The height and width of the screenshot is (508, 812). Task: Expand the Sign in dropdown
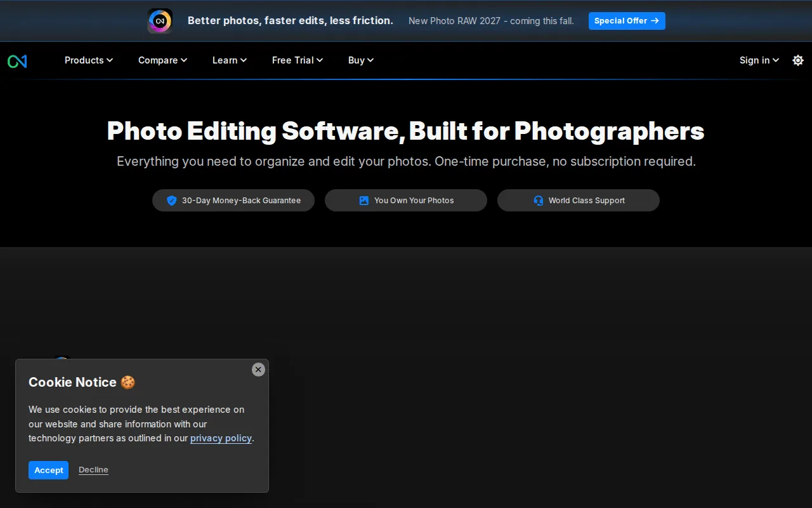759,60
